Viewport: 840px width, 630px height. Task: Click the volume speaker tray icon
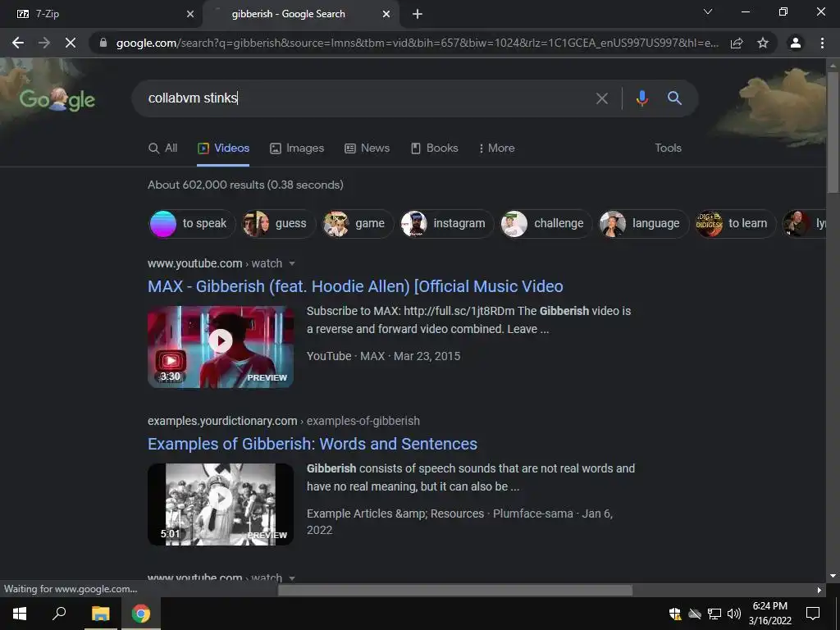click(734, 614)
